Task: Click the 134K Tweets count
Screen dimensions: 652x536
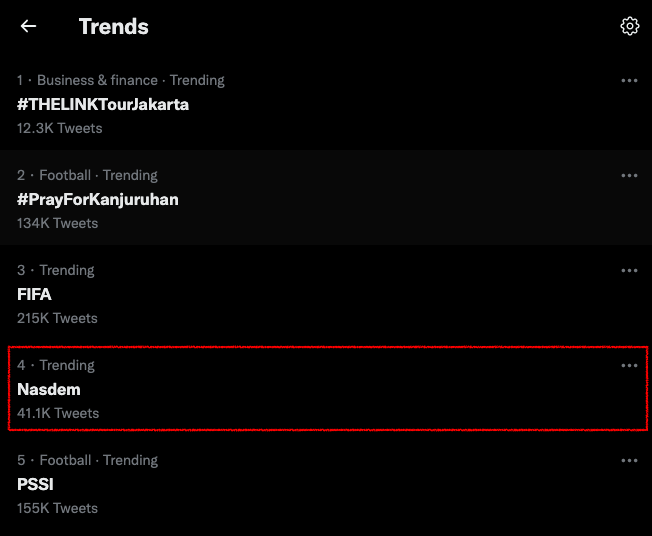Action: point(58,223)
